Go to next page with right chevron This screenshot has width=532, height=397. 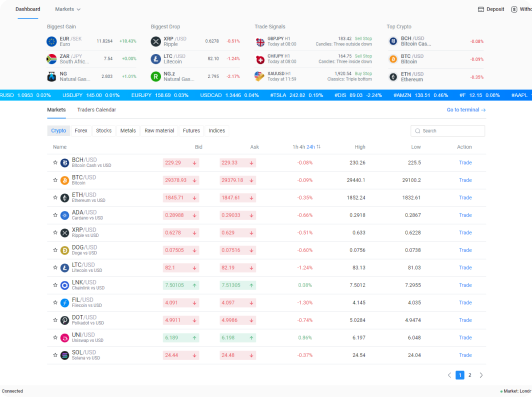pos(481,375)
